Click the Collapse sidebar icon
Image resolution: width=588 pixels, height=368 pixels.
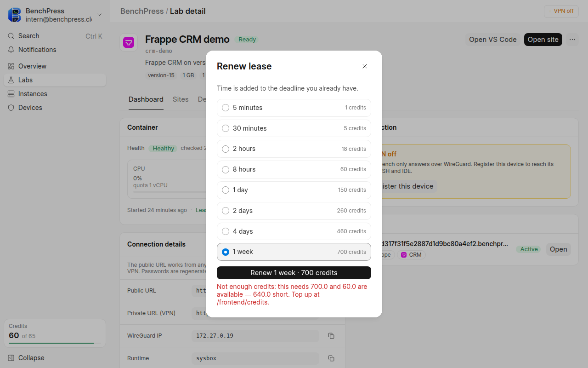tap(11, 358)
